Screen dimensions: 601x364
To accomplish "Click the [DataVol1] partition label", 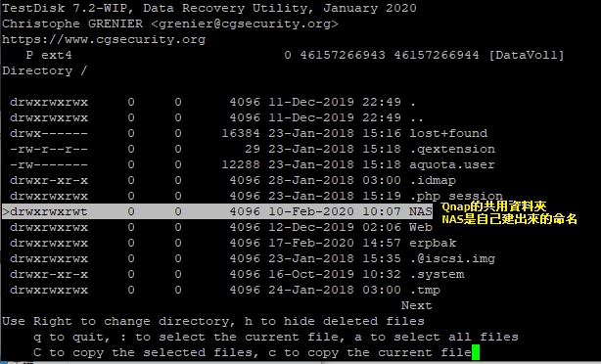I will coord(527,55).
